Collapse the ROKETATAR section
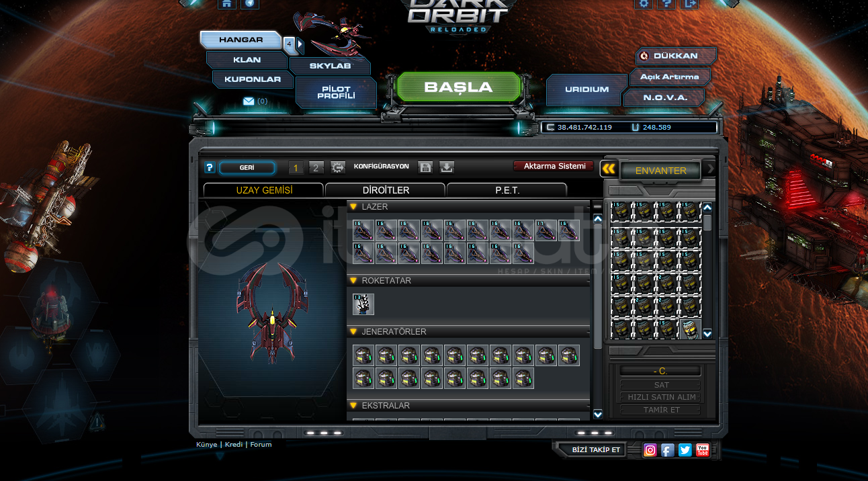The image size is (868, 481). [353, 281]
